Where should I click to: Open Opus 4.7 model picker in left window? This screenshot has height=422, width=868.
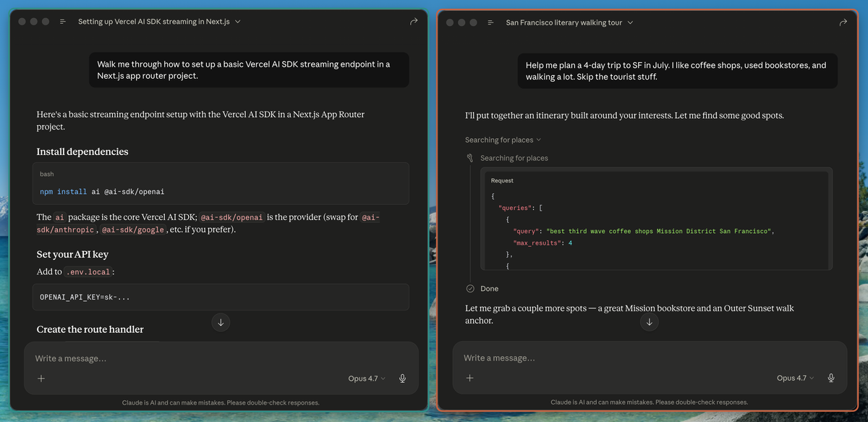367,378
